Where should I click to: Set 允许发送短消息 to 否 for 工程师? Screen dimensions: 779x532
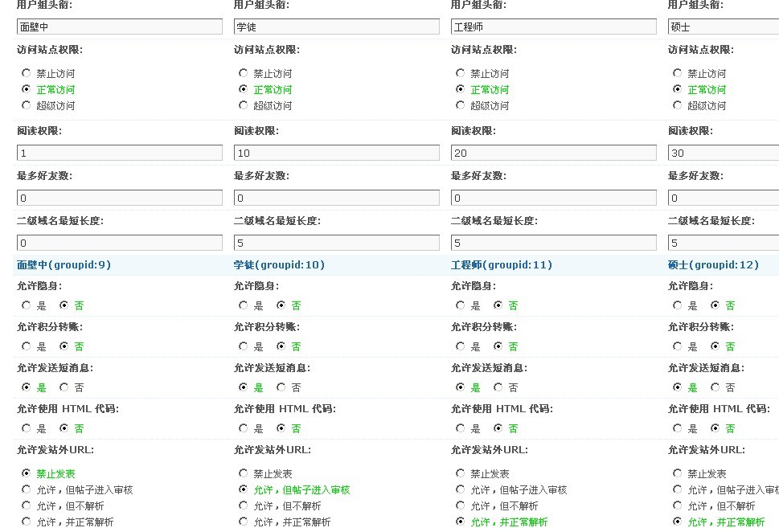pyautogui.click(x=498, y=387)
